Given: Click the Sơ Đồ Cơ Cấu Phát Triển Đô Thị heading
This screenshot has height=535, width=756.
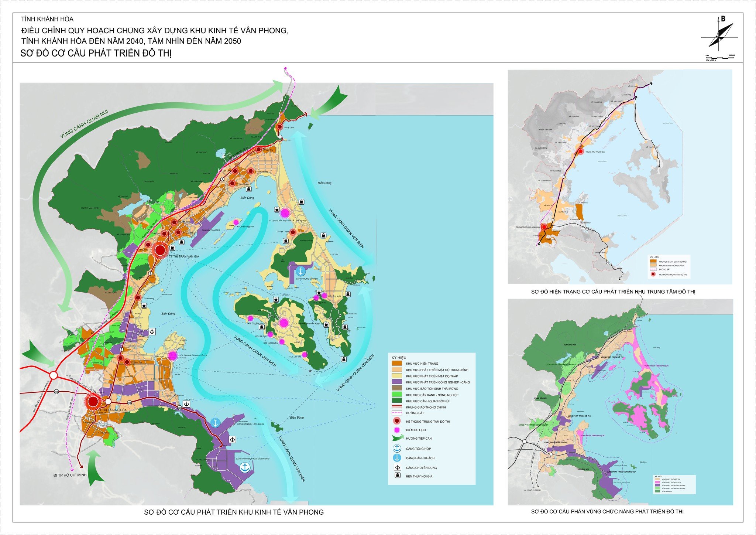Looking at the screenshot, I should coord(96,53).
